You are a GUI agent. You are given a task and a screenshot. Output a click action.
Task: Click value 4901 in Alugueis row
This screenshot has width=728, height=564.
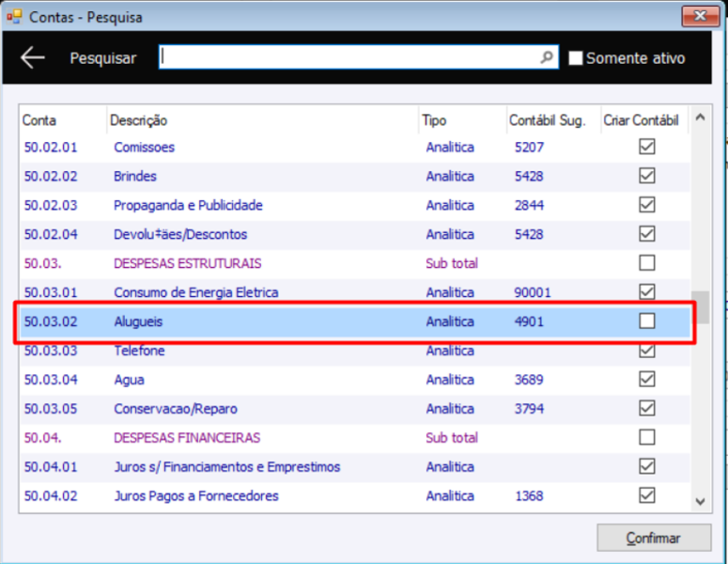(529, 321)
